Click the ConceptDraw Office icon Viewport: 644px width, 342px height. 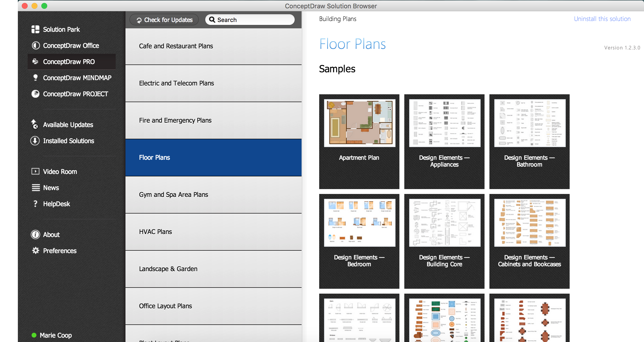35,45
